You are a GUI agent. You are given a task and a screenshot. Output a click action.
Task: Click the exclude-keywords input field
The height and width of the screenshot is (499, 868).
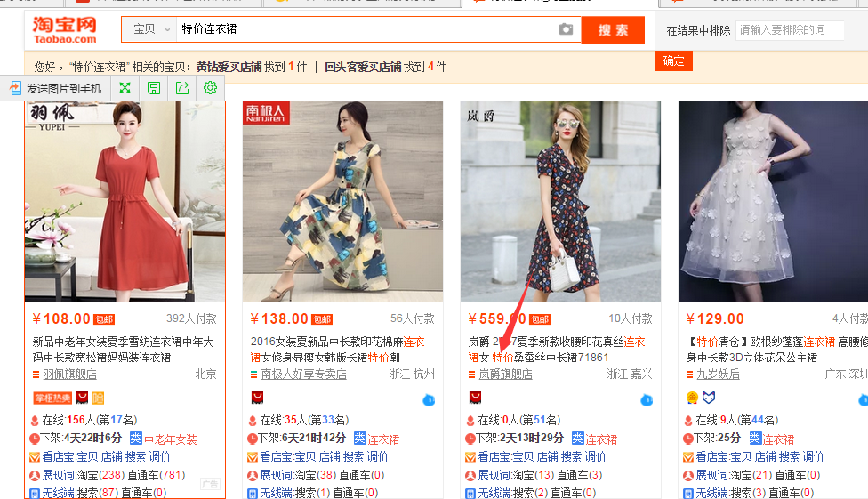point(790,30)
